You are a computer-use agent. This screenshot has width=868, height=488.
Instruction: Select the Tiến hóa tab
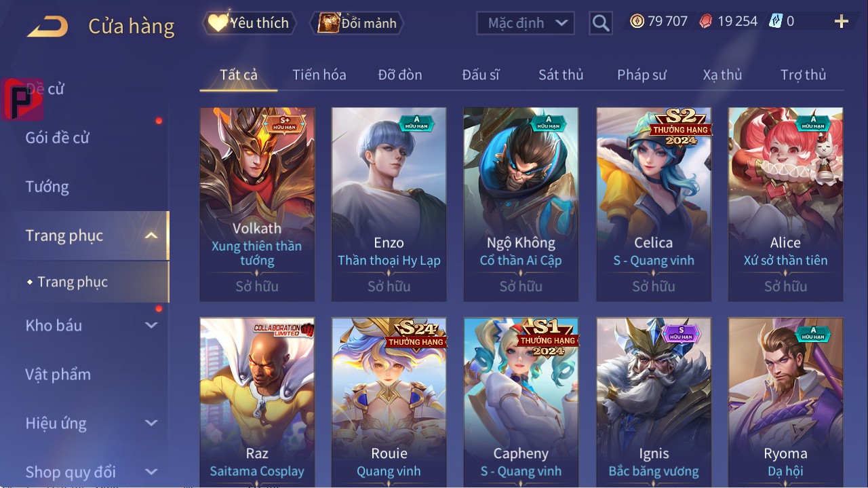[x=319, y=75]
